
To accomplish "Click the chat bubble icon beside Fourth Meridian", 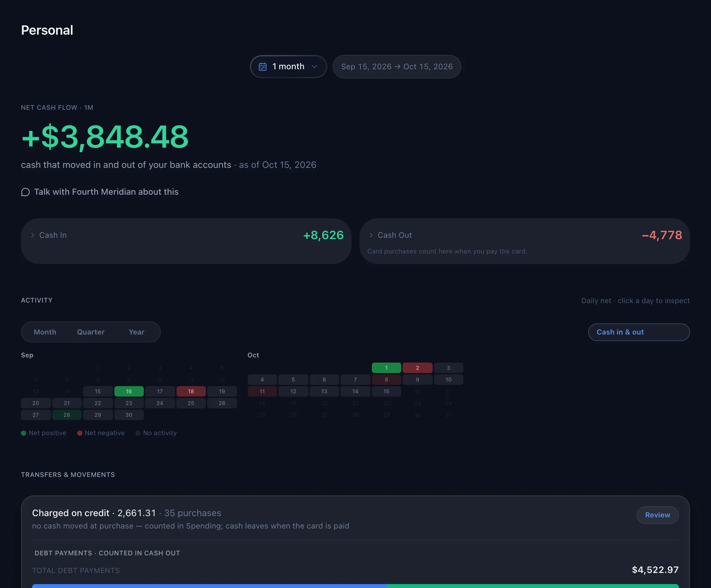I will point(25,192).
